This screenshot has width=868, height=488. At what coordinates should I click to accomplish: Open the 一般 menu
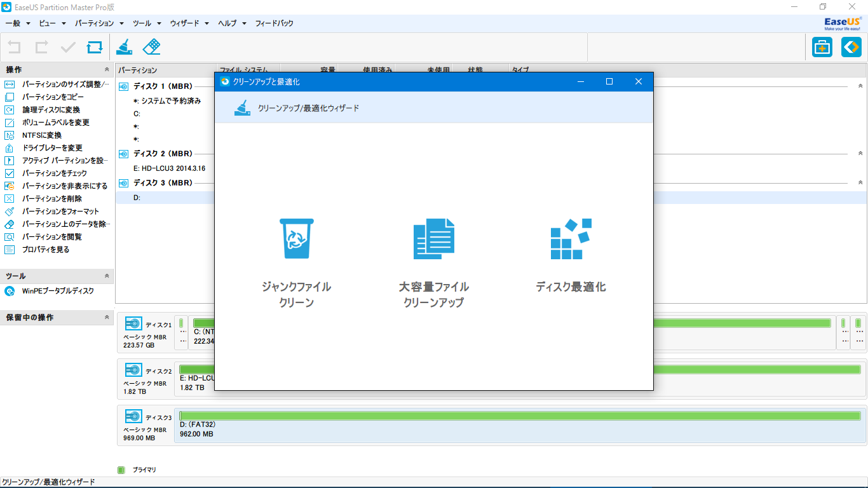17,23
